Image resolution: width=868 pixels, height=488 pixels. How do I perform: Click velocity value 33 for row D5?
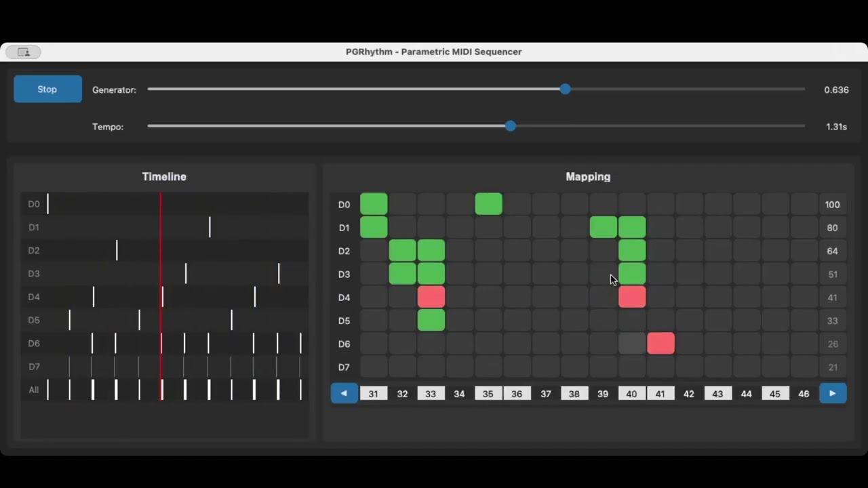tap(832, 321)
